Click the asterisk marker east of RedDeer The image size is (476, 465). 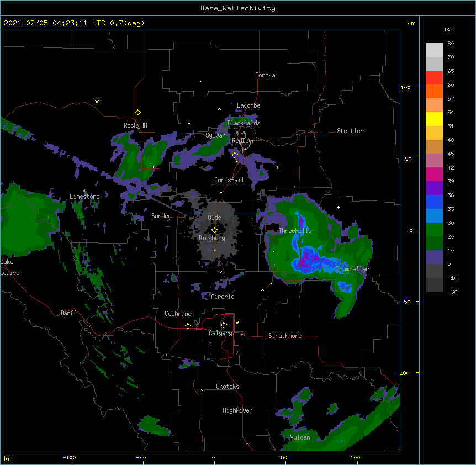tap(277, 167)
